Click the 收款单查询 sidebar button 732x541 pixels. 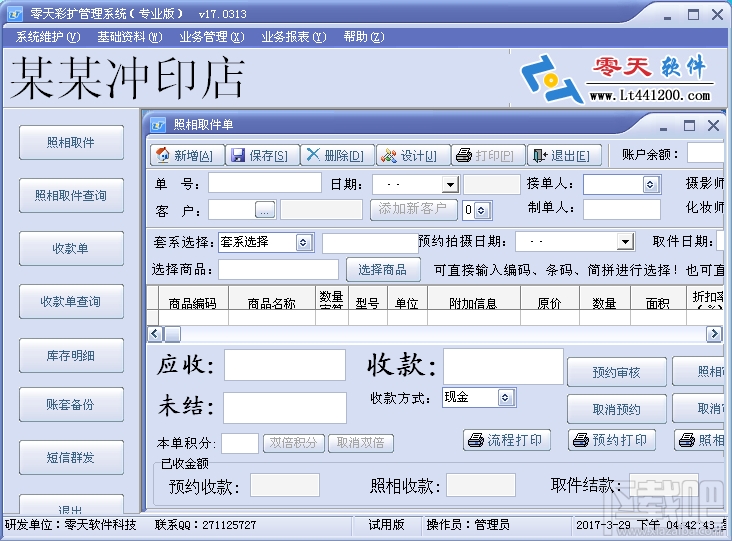coord(71,302)
